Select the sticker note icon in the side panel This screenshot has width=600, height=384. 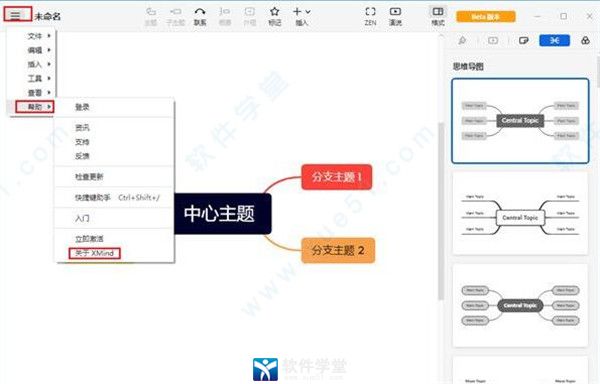click(523, 41)
